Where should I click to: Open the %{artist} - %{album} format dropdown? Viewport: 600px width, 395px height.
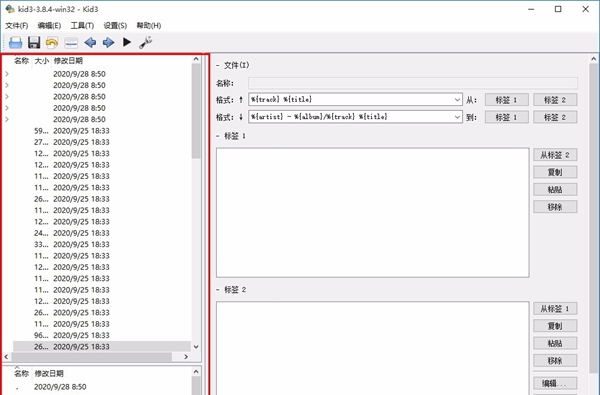click(457, 117)
